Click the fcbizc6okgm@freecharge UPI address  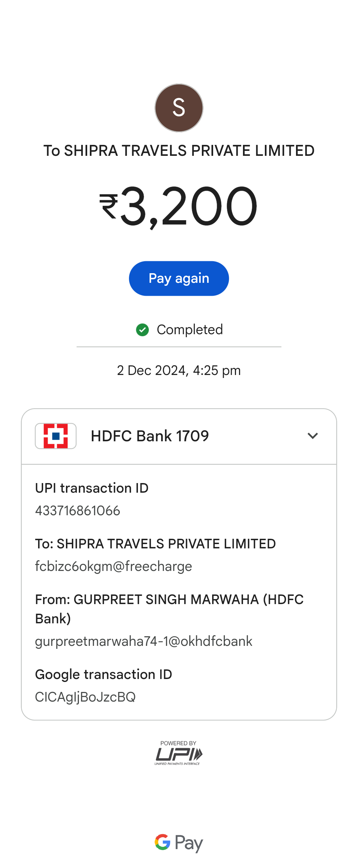(113, 566)
